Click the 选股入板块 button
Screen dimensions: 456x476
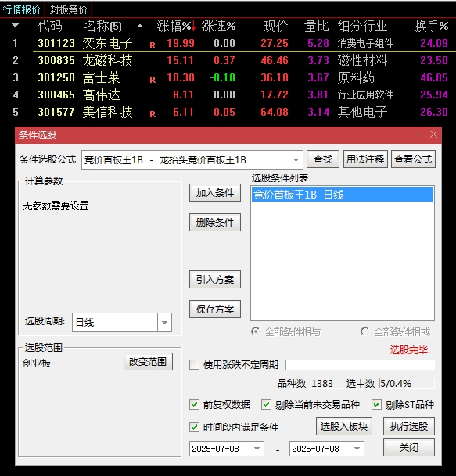point(344,426)
